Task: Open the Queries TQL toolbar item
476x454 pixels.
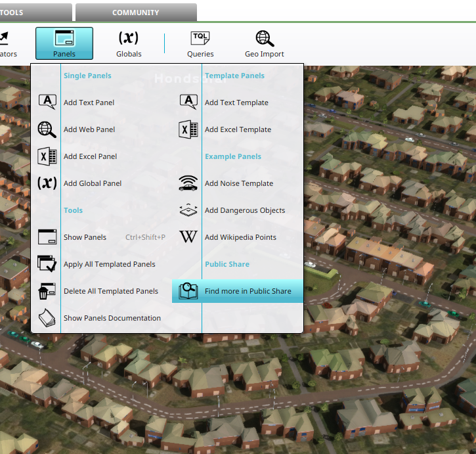Action: tap(200, 43)
